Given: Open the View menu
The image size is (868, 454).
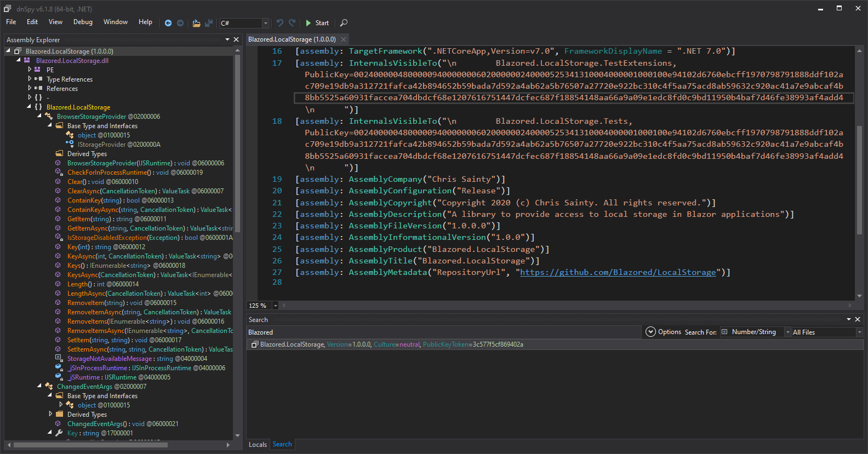Looking at the screenshot, I should (55, 22).
